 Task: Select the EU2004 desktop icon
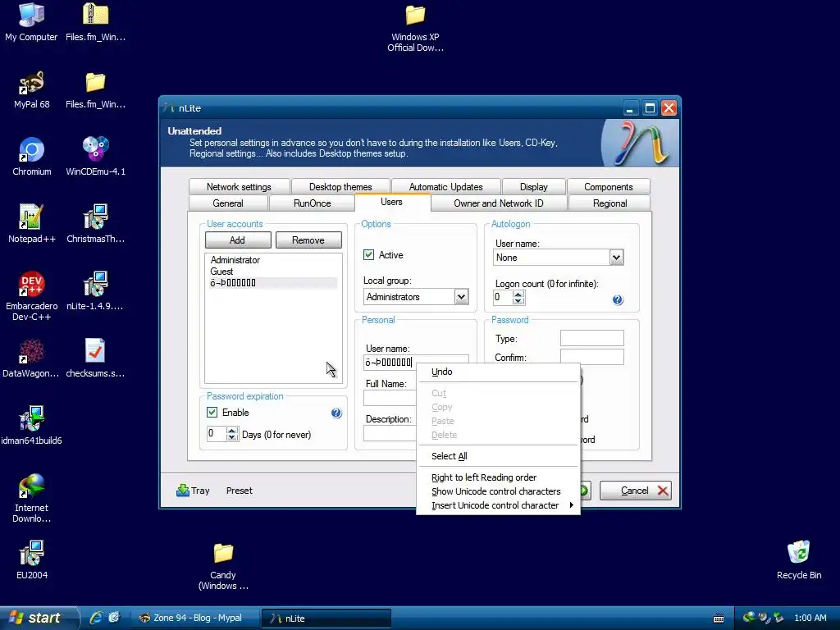point(31,559)
